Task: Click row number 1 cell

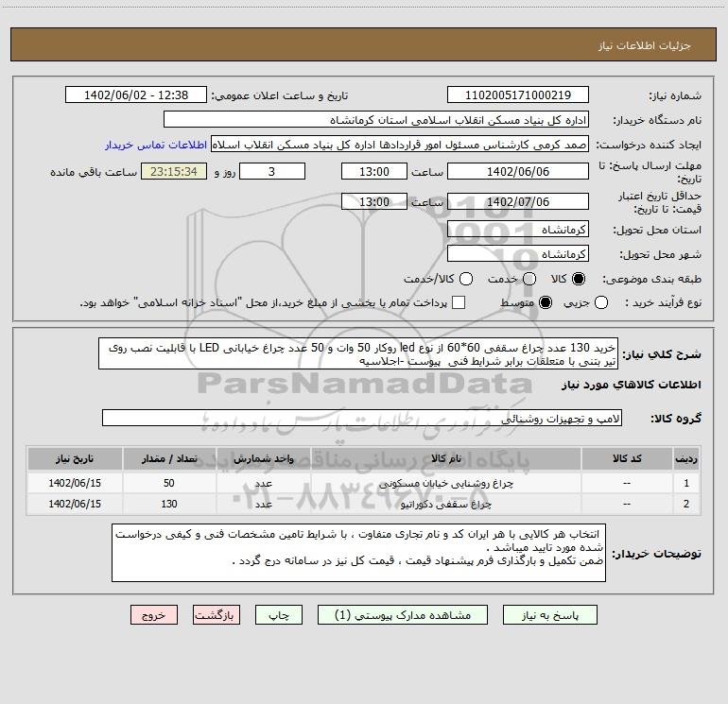Action: coord(686,483)
